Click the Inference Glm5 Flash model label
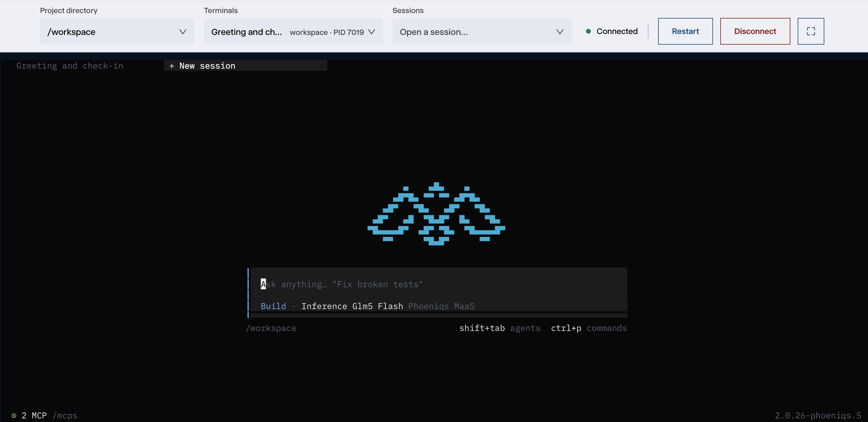This screenshot has height=422, width=868. tap(352, 306)
